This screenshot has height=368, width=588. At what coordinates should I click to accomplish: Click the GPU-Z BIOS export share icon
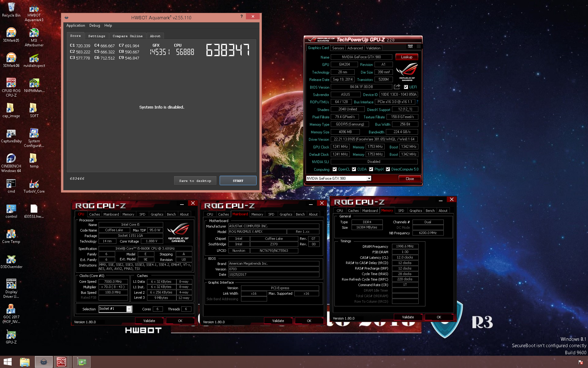397,87
